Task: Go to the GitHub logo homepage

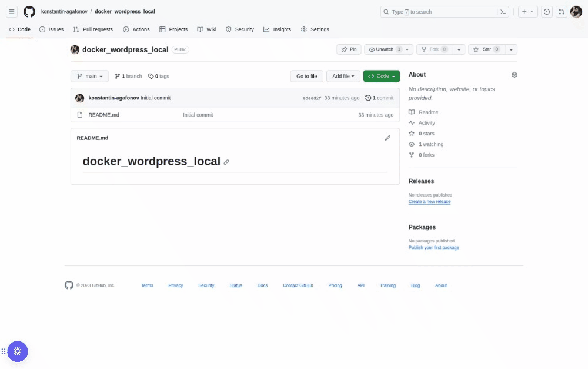Action: point(29,12)
